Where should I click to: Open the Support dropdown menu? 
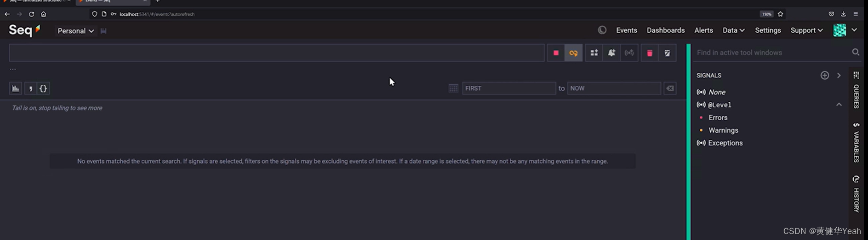tap(806, 30)
